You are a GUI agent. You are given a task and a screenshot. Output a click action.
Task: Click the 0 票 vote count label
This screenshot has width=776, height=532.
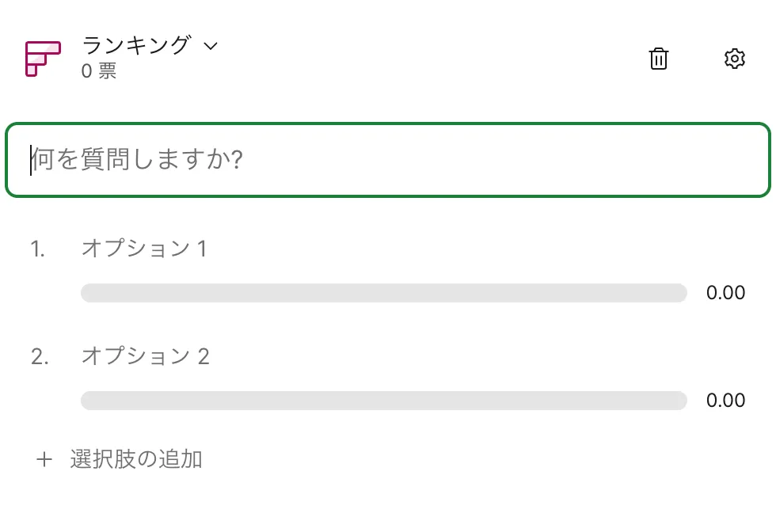99,71
